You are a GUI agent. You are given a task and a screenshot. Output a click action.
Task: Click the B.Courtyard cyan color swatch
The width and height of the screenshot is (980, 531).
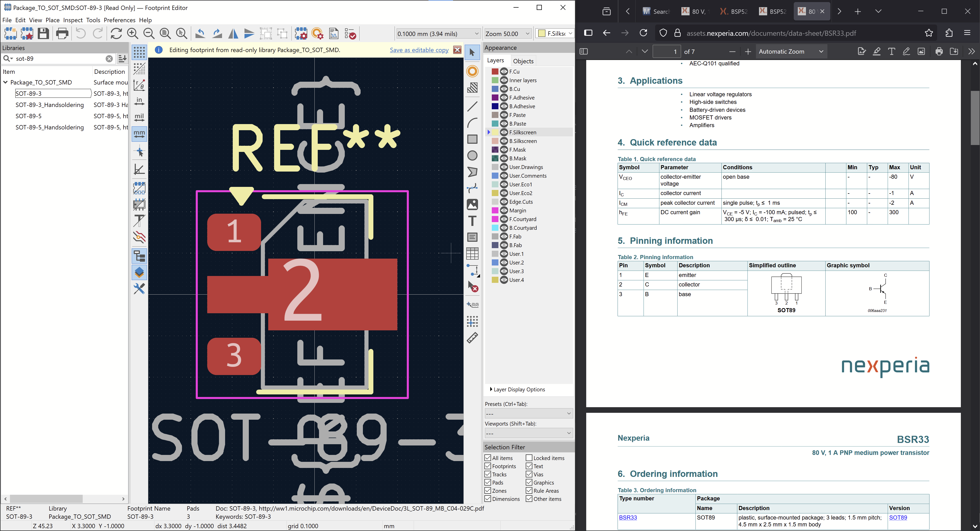coord(495,228)
